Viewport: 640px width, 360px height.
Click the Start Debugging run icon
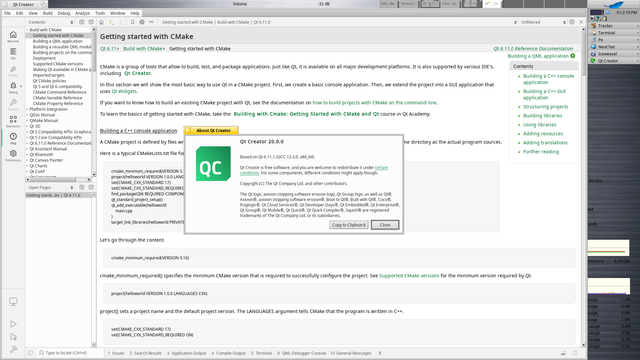click(13, 337)
